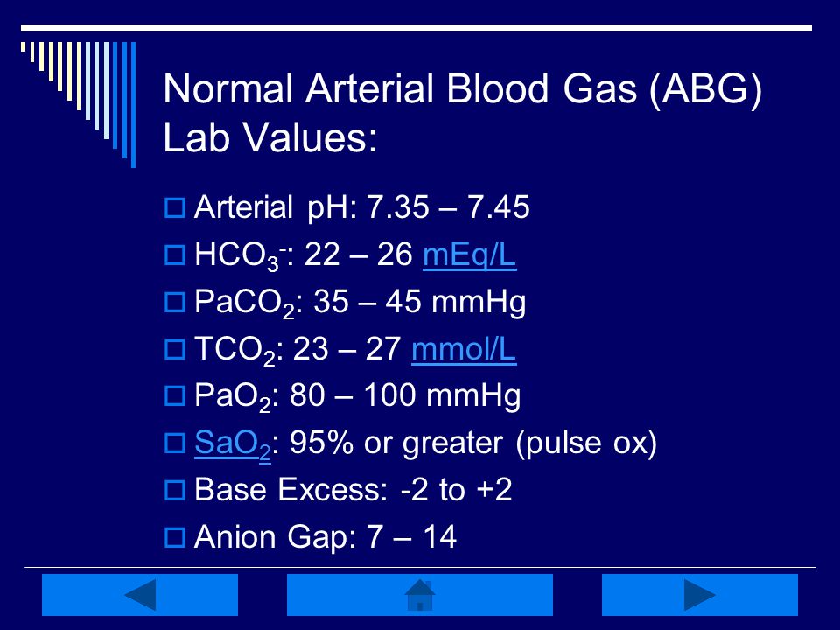Click the forward arrow navigation button
Screen dimensions: 840x630
[x=700, y=595]
